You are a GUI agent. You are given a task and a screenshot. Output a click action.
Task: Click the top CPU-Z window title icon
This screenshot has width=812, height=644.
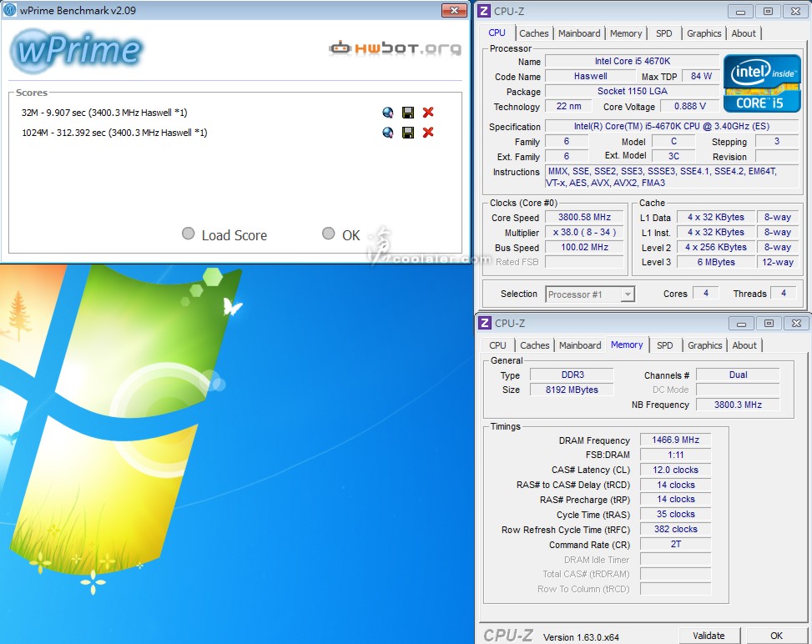(x=484, y=11)
